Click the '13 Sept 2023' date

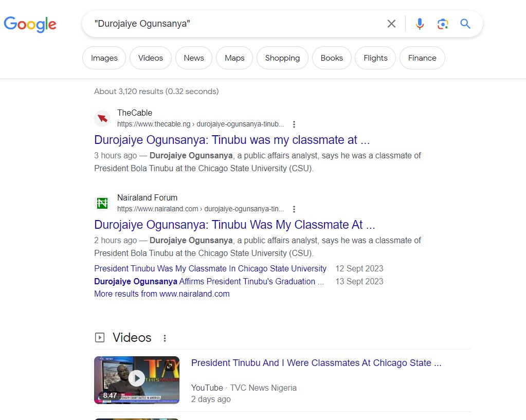pos(359,281)
